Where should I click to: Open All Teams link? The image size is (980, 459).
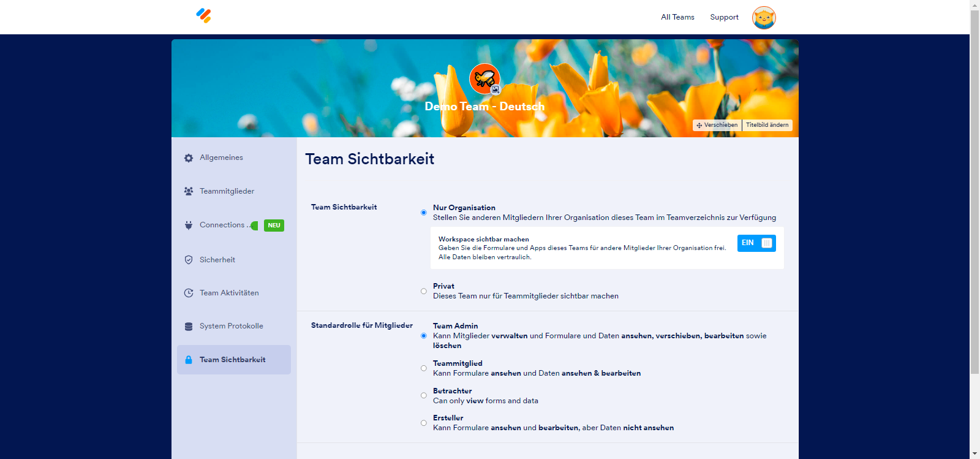pyautogui.click(x=677, y=17)
